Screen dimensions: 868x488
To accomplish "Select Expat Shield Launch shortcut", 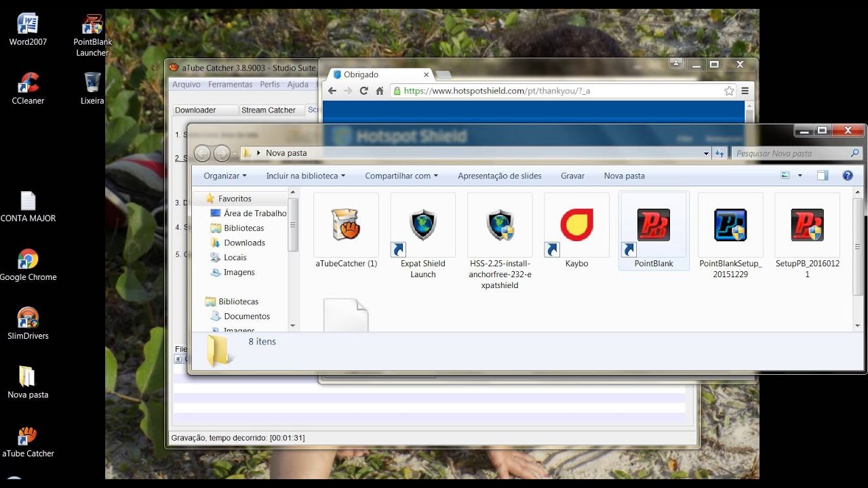I will [422, 237].
